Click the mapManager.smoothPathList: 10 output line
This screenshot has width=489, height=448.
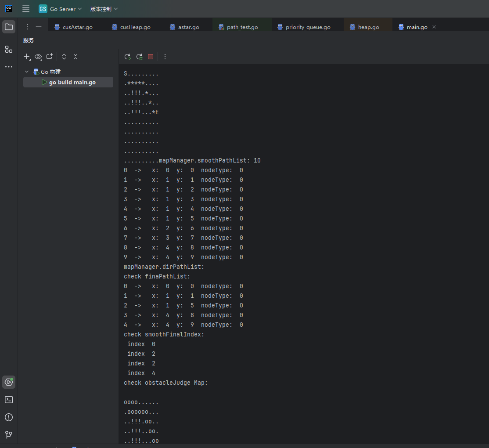[209, 161]
